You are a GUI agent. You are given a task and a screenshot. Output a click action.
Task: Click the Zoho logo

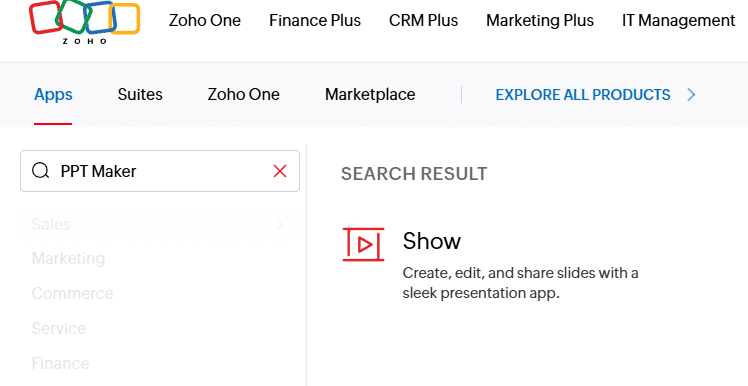tap(84, 21)
